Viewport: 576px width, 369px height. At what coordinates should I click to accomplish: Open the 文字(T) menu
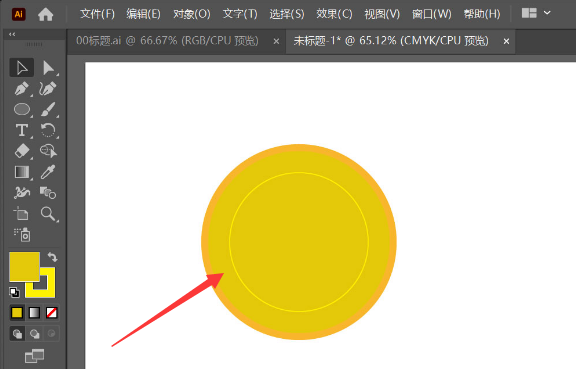point(240,14)
